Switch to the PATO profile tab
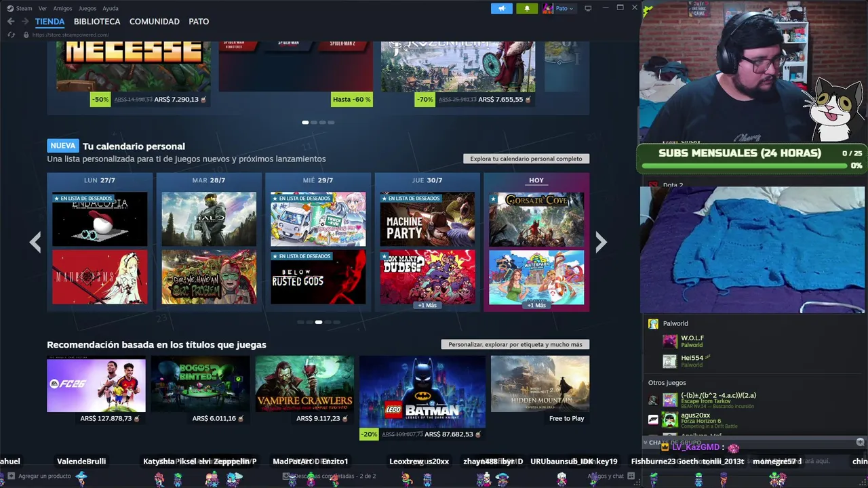Image resolution: width=868 pixels, height=488 pixels. [x=199, y=22]
